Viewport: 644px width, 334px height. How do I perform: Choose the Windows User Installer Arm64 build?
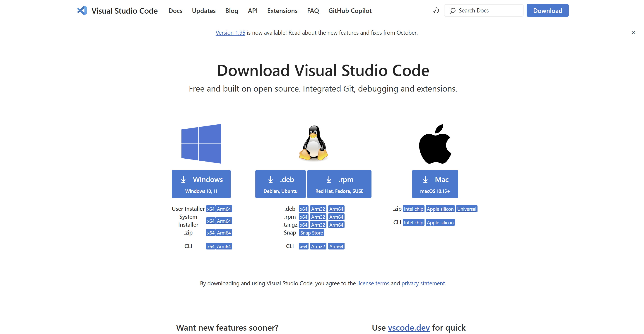224,209
